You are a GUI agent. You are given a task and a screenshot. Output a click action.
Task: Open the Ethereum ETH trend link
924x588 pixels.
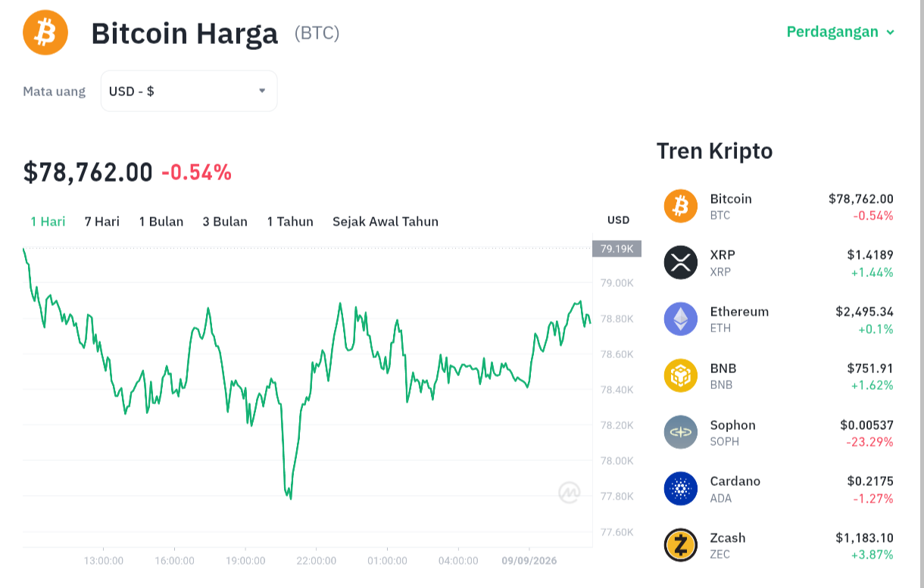coord(779,319)
